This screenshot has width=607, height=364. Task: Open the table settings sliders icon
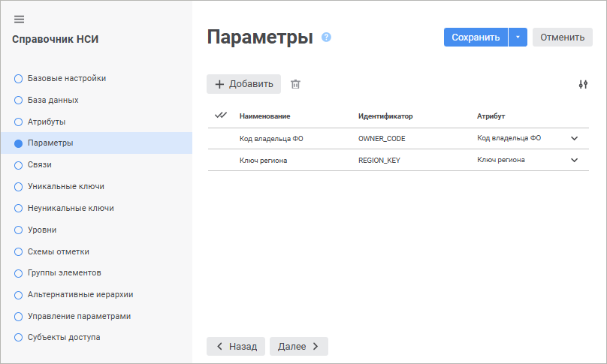tap(583, 84)
